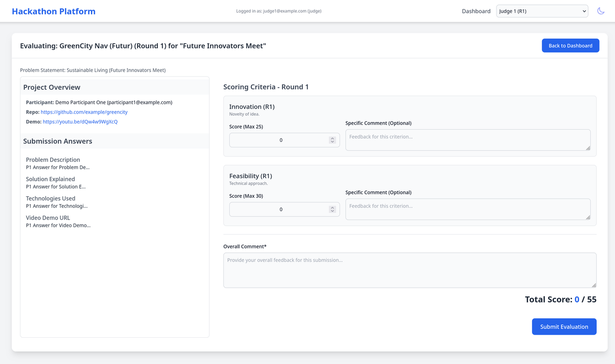Screen dimensions: 615x364
Task: Expand the Problem Description answer
Action: pos(53,160)
